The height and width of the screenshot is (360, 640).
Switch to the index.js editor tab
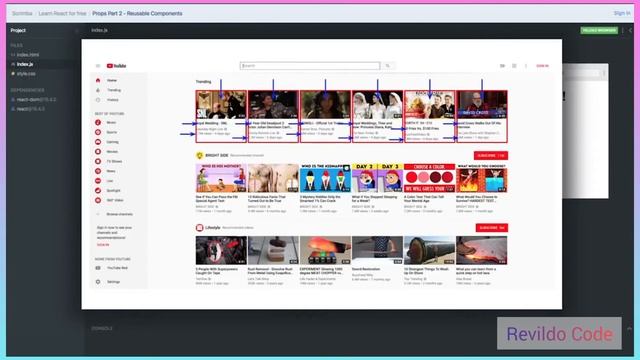[99, 30]
